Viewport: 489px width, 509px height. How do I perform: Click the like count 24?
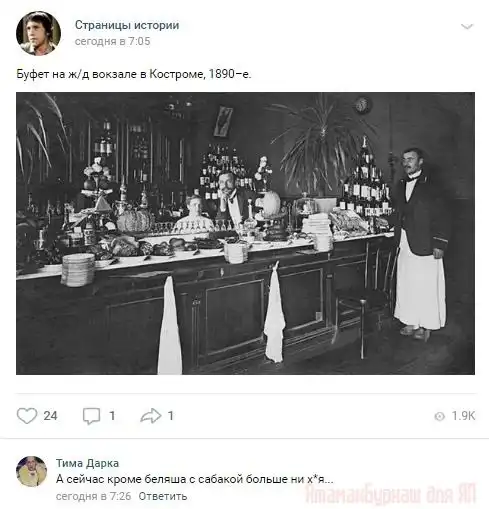tap(50, 416)
